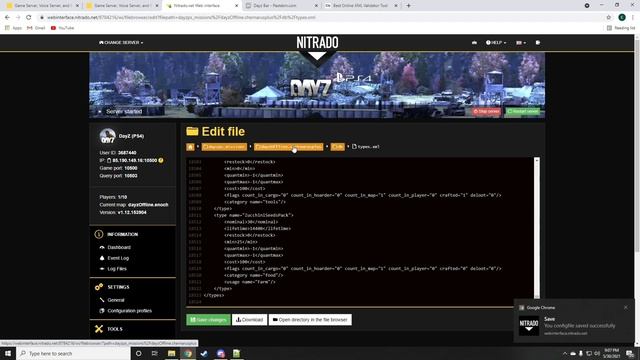Click the Settings section gears icon
This screenshot has height=360, width=640.
point(99,287)
